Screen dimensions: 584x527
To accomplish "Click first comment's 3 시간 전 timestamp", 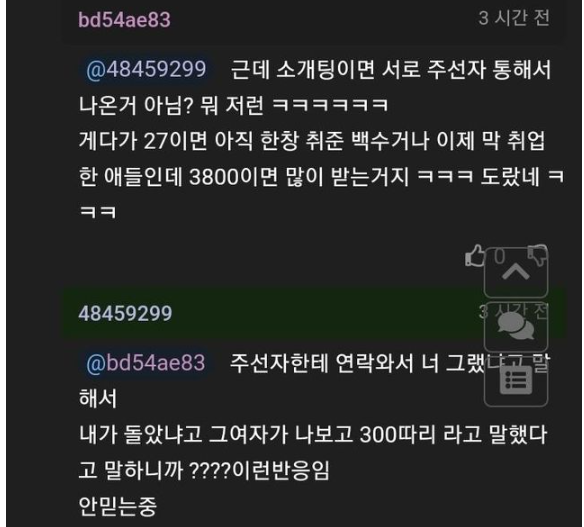I will pos(514,18).
